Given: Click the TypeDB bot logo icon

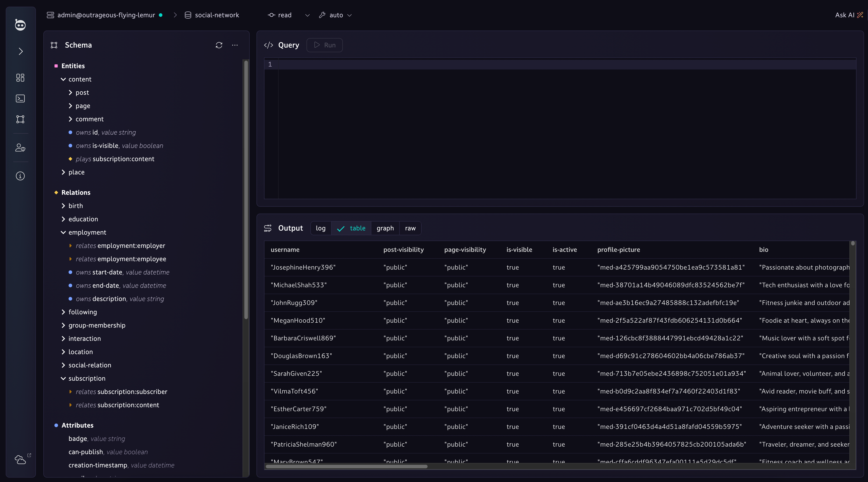Looking at the screenshot, I should pyautogui.click(x=20, y=25).
